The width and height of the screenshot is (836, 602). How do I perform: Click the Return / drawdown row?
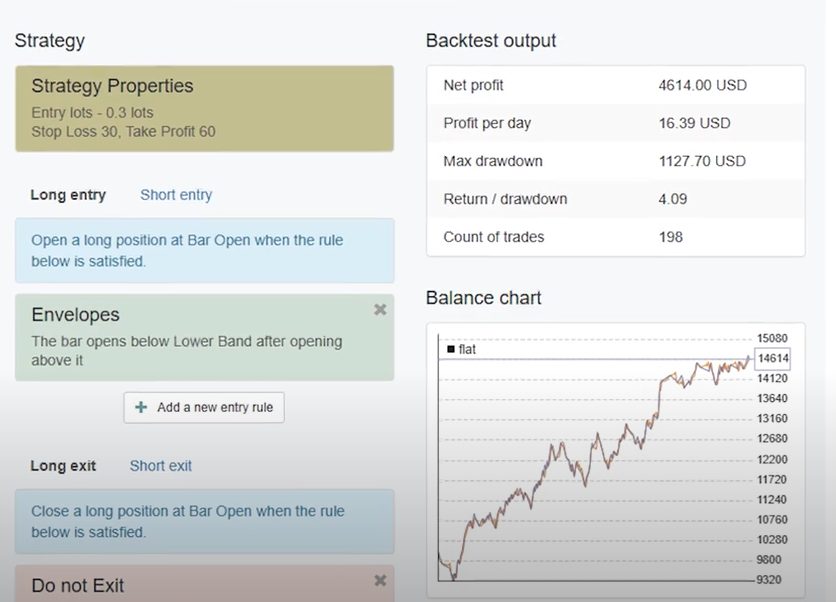click(615, 199)
